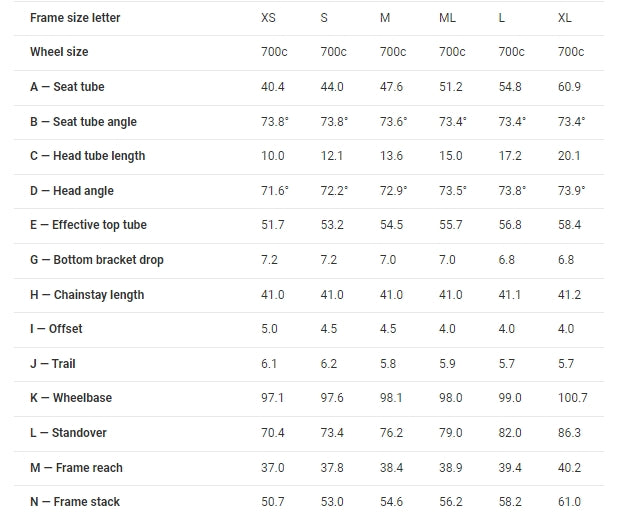Click the M head angle value 72.9°
Viewport: 617px width, 520px height.
click(x=394, y=191)
